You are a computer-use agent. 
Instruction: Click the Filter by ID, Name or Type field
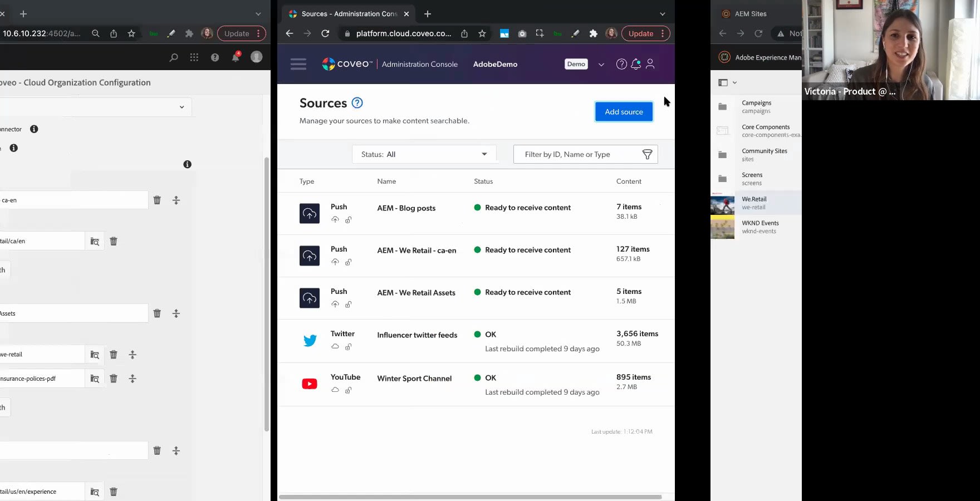tap(576, 155)
